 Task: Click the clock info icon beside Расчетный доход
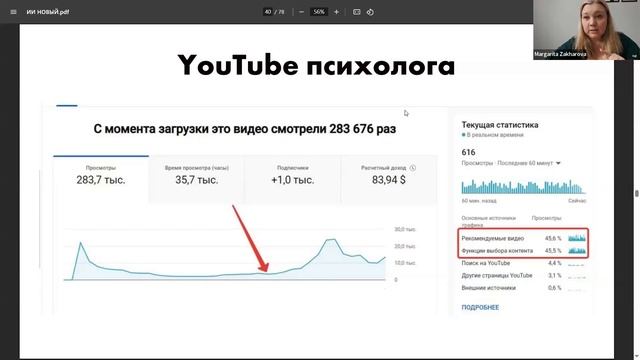(413, 168)
